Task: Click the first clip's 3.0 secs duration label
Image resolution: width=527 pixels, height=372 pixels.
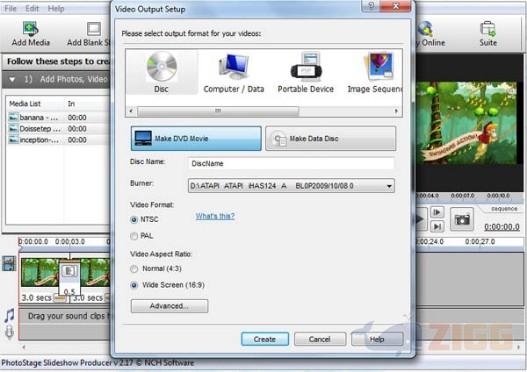Action: 37,298
